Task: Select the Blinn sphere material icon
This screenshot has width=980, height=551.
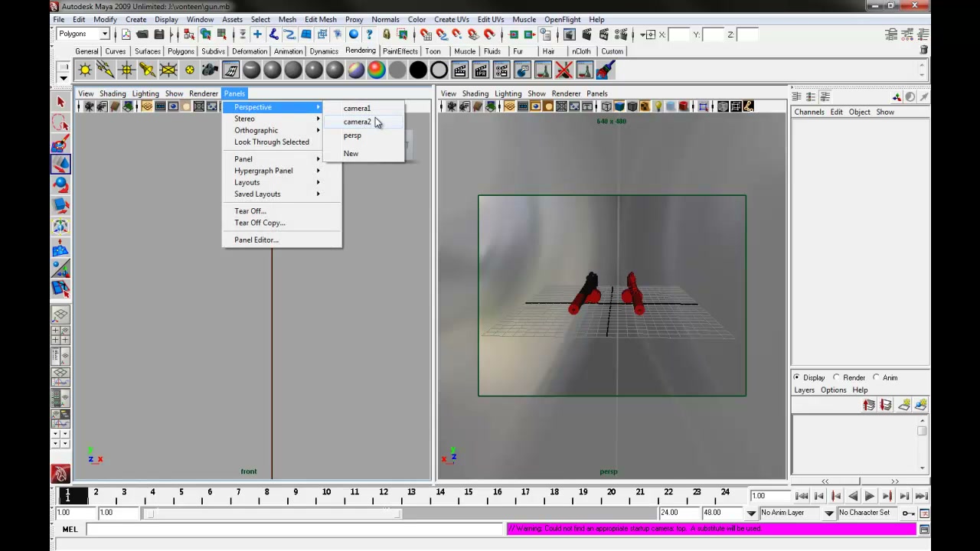Action: [273, 70]
